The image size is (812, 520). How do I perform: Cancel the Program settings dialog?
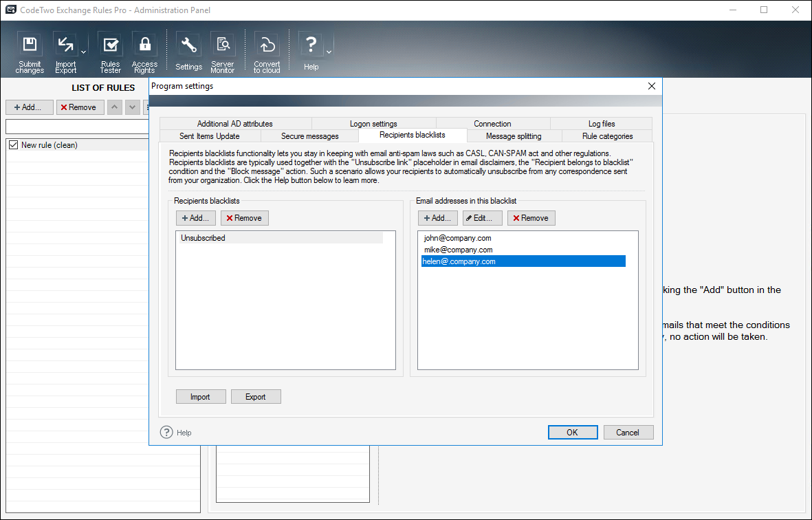point(628,433)
